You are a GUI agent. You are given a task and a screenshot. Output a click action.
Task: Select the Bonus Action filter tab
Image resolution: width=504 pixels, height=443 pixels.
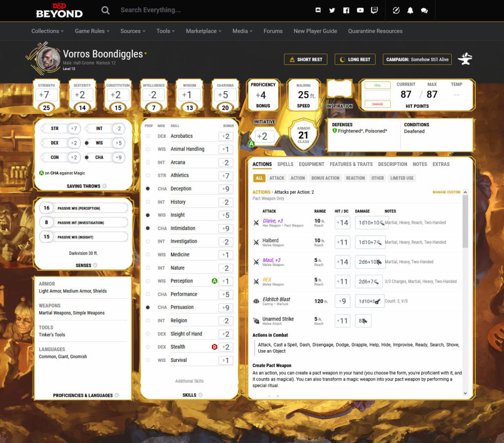(x=325, y=178)
